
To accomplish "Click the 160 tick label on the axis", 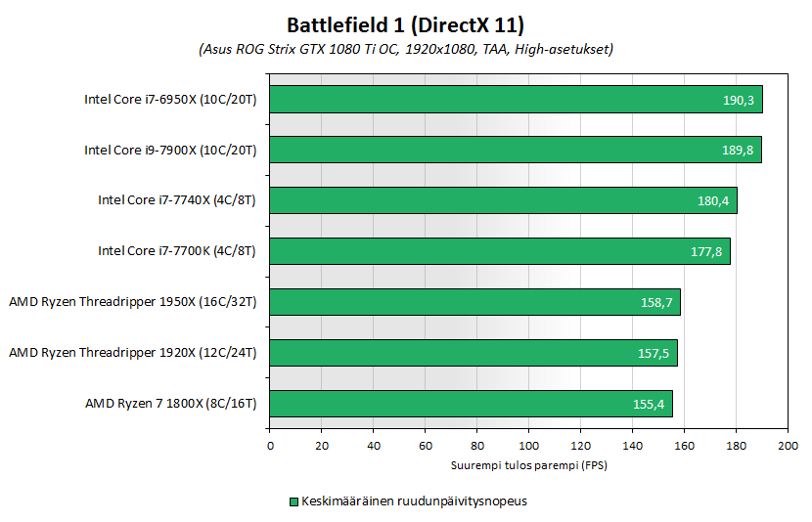I will pyautogui.click(x=684, y=446).
